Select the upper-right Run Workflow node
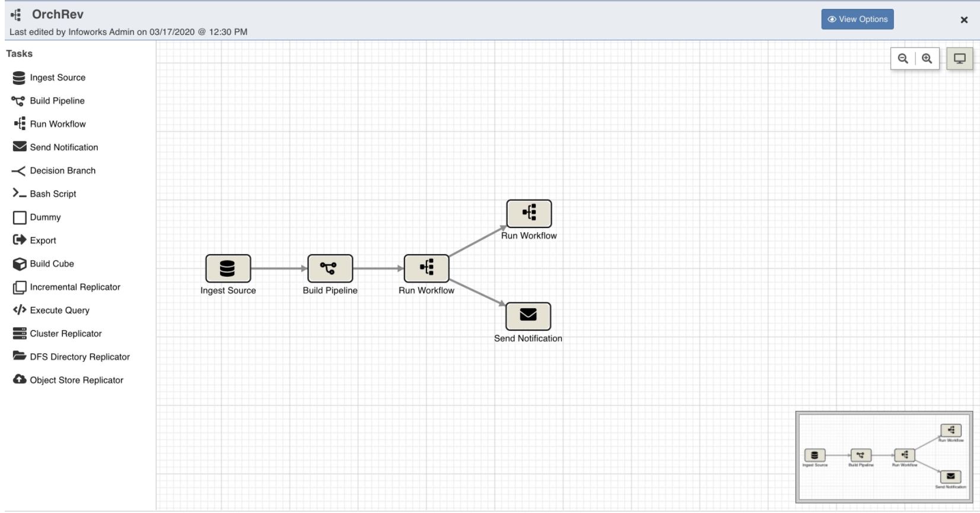The width and height of the screenshot is (980, 513). point(529,213)
